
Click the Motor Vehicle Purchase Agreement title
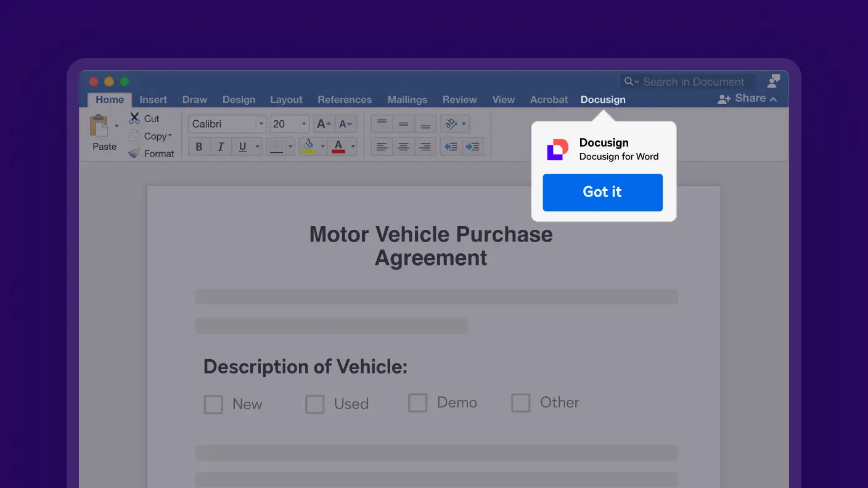(x=431, y=246)
